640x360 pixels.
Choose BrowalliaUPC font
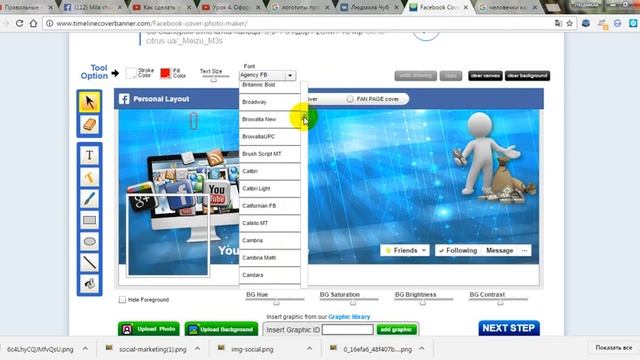pos(269,136)
